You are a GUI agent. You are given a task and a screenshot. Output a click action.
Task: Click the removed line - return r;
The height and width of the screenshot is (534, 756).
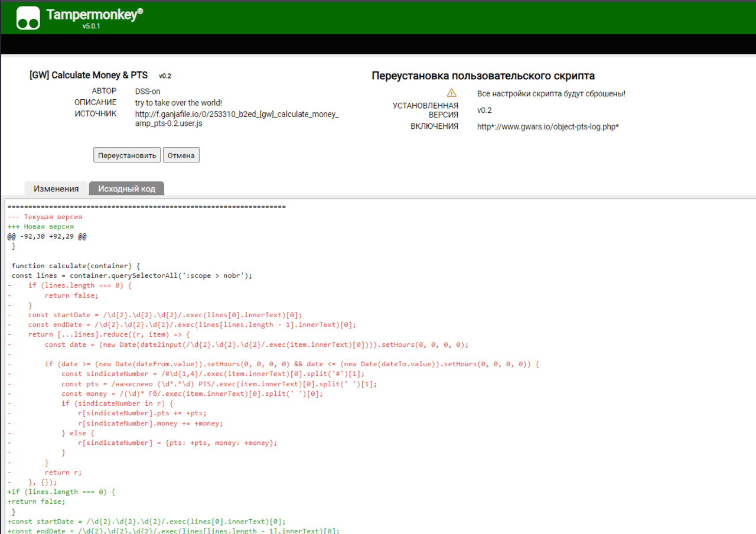pyautogui.click(x=45, y=472)
